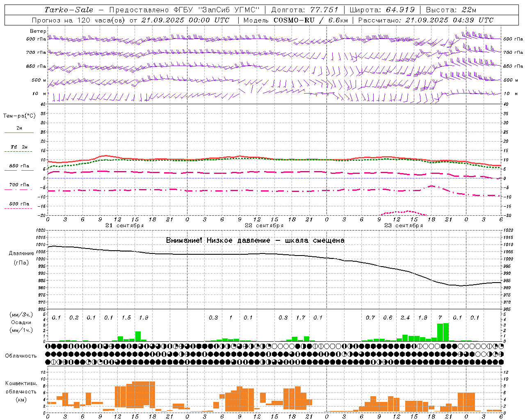Click the 'Высота: 22м' elevation text
The width and height of the screenshot is (525, 420).
451,10
